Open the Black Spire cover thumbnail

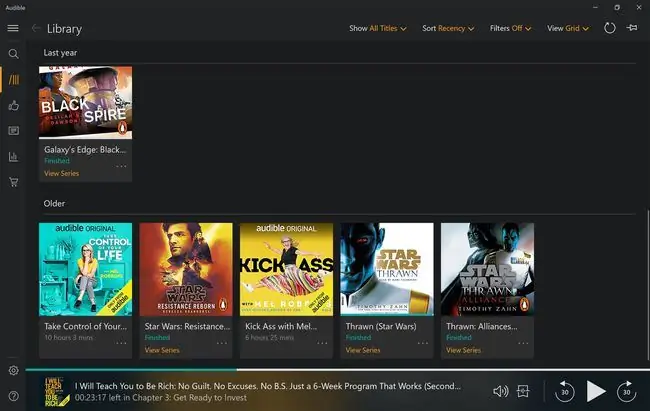[85, 102]
